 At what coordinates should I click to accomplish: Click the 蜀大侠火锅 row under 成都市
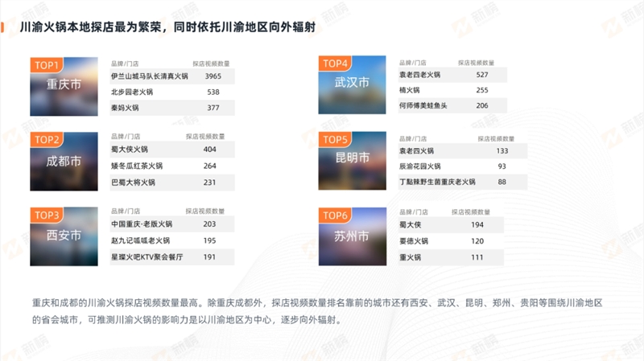[171, 150]
